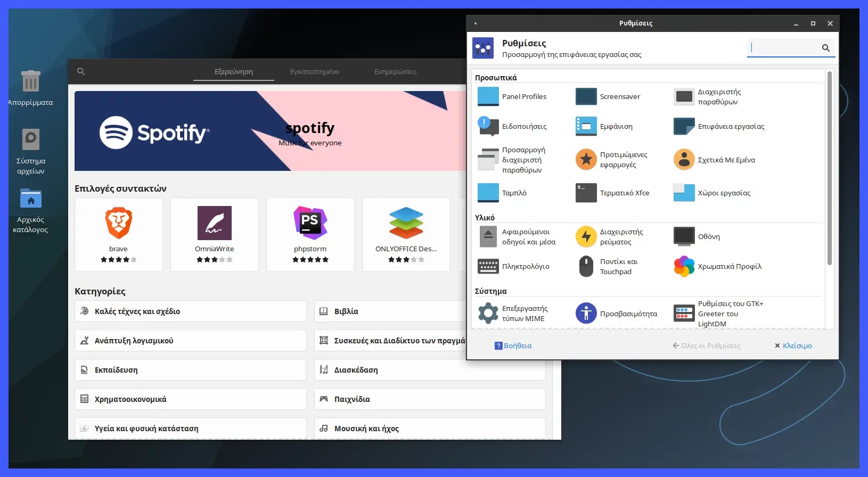Image resolution: width=868 pixels, height=477 pixels.
Task: Open Διαχειριστής παραθύρων settings
Action: 708,96
